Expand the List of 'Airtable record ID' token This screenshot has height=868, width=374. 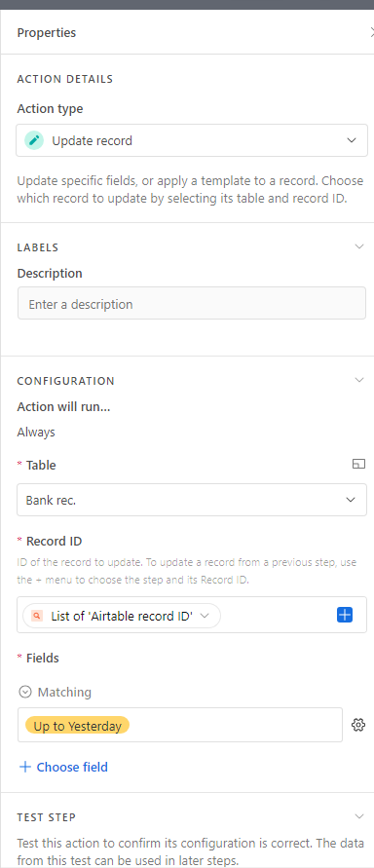pos(205,616)
